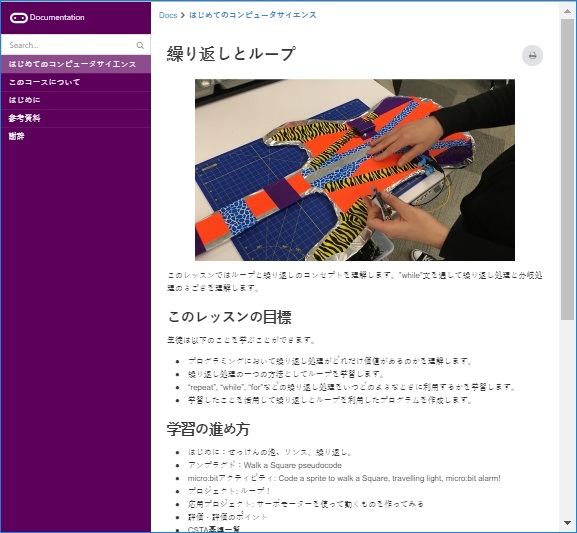Click このレッスンの目標 section heading
Screen dimensions: 577x533
230,317
